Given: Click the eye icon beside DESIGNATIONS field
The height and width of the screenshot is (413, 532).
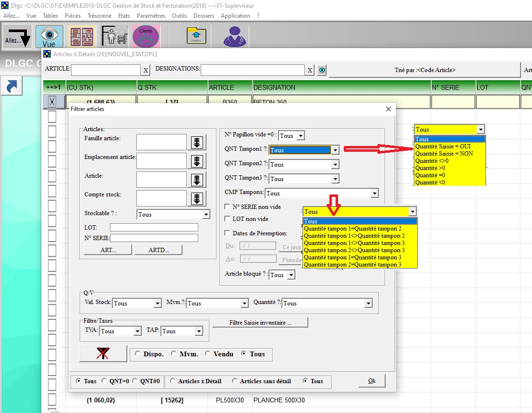Looking at the screenshot, I should pyautogui.click(x=322, y=71).
